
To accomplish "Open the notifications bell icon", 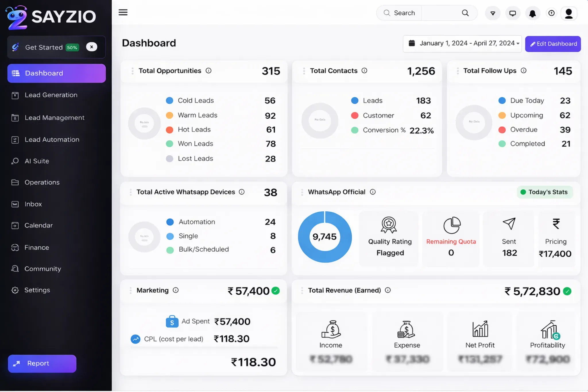I will (x=532, y=13).
